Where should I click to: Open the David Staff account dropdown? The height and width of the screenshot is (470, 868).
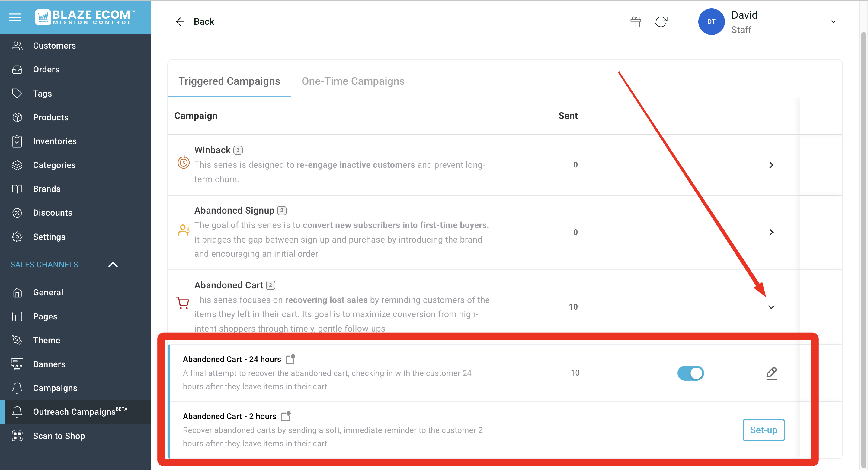click(833, 22)
